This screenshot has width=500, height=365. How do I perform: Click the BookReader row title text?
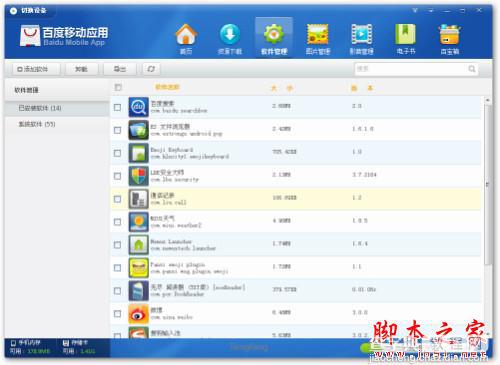click(198, 287)
